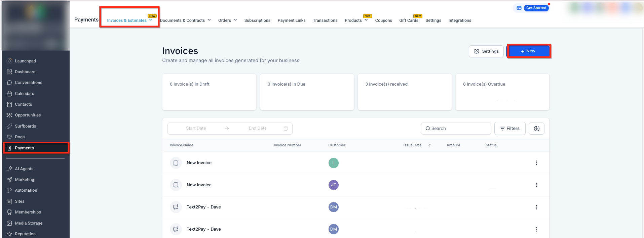This screenshot has width=644, height=238.
Task: Click the Amount column header
Action: pos(453,145)
